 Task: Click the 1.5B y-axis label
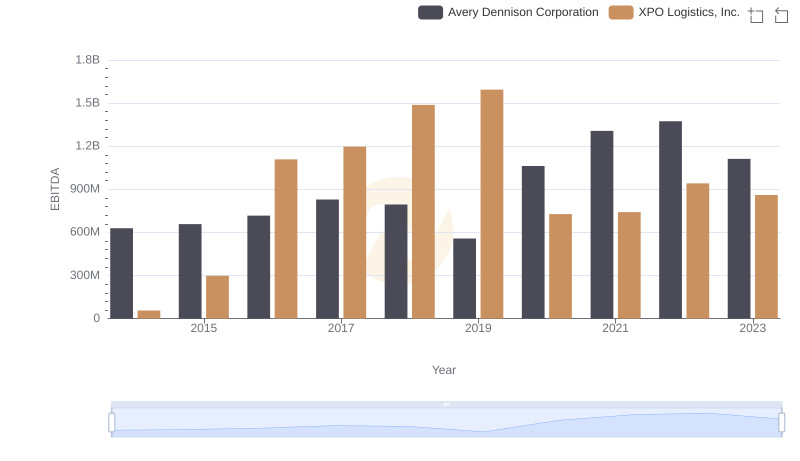point(87,103)
